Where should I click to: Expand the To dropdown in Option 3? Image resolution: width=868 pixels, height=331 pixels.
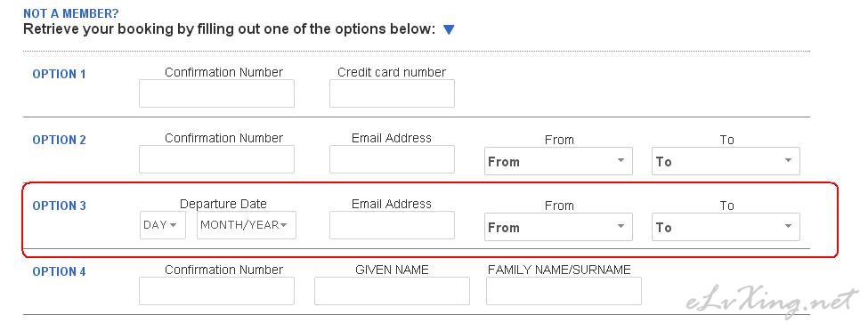(726, 227)
